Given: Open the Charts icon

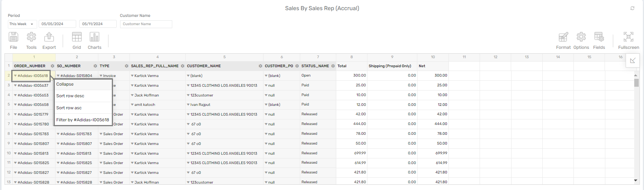Looking at the screenshot, I should (95, 37).
